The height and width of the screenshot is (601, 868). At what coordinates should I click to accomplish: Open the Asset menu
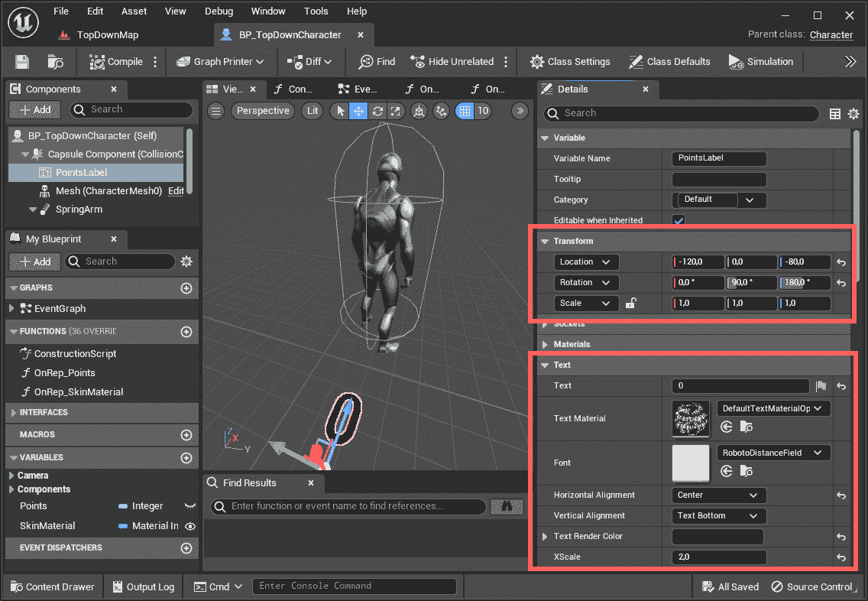coord(134,11)
